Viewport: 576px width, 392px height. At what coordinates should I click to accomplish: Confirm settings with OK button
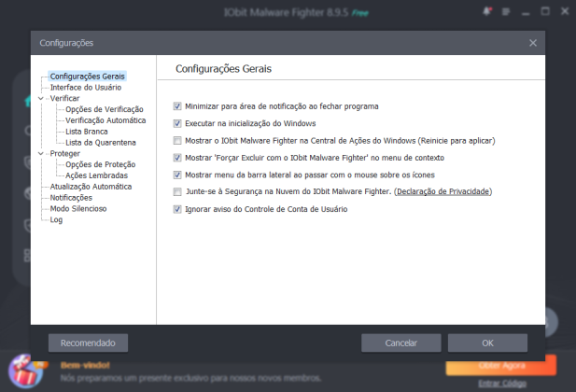click(x=487, y=343)
